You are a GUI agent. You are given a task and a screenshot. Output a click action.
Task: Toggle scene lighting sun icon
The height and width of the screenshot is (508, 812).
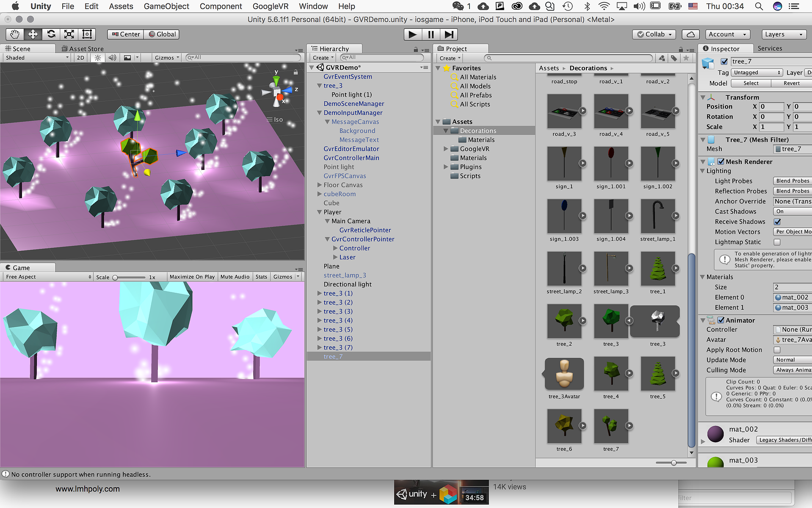tap(98, 58)
